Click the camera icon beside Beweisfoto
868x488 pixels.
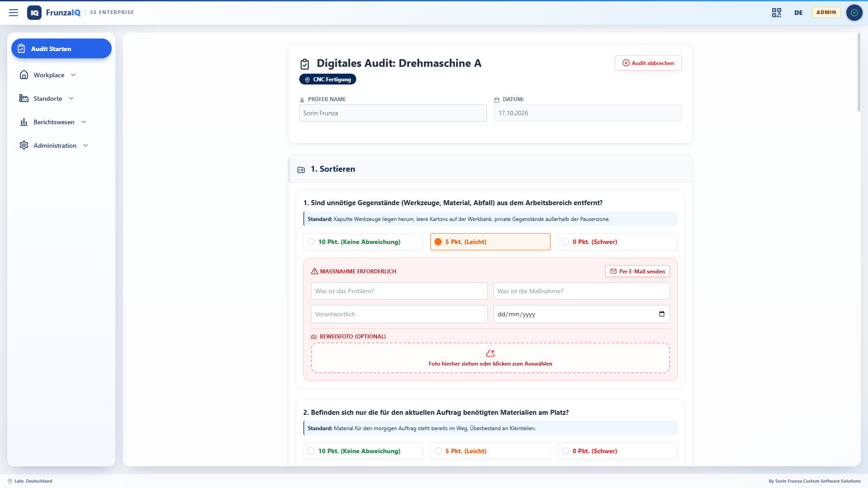pyautogui.click(x=314, y=337)
